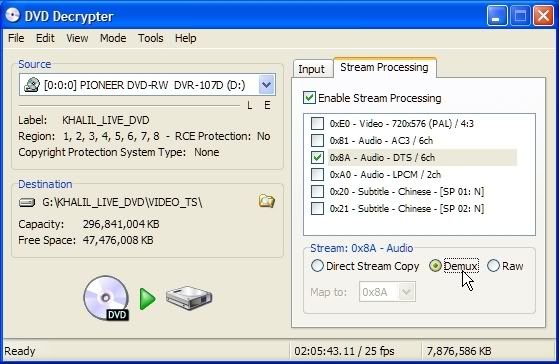
Task: Check the 0x20 Subtitle Chinese SP 01 stream
Action: coord(317,191)
